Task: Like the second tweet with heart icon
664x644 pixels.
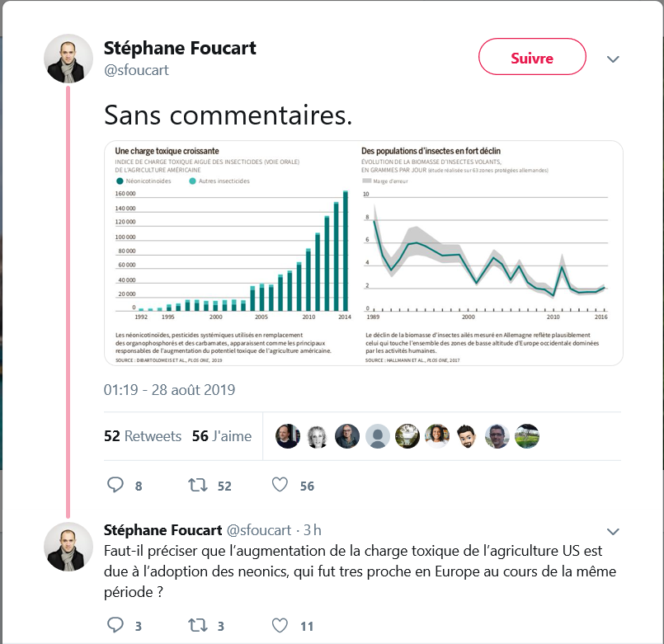Action: (x=280, y=625)
